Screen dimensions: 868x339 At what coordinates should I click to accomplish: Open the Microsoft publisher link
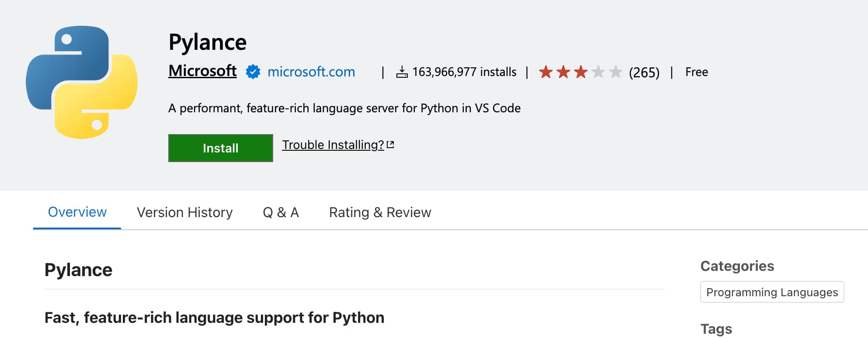[202, 71]
